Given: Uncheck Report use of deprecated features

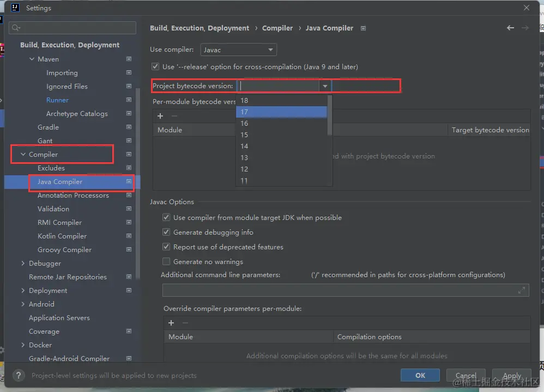Looking at the screenshot, I should coord(166,247).
